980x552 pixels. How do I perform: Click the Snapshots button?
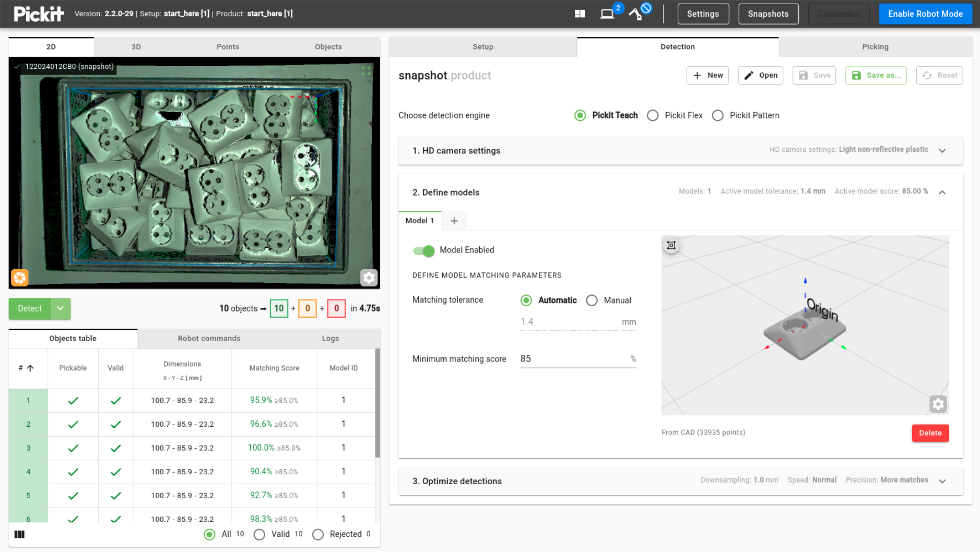(x=768, y=14)
